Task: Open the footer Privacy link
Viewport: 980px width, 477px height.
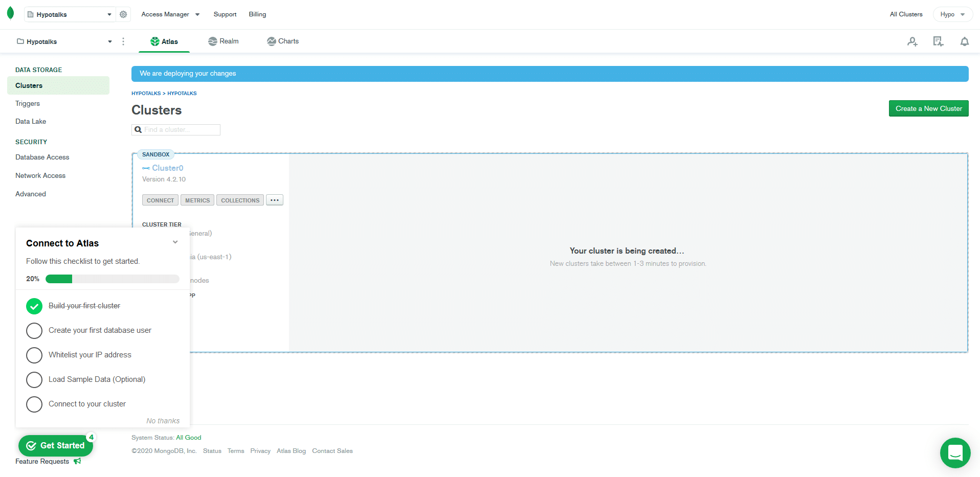Action: tap(260, 451)
